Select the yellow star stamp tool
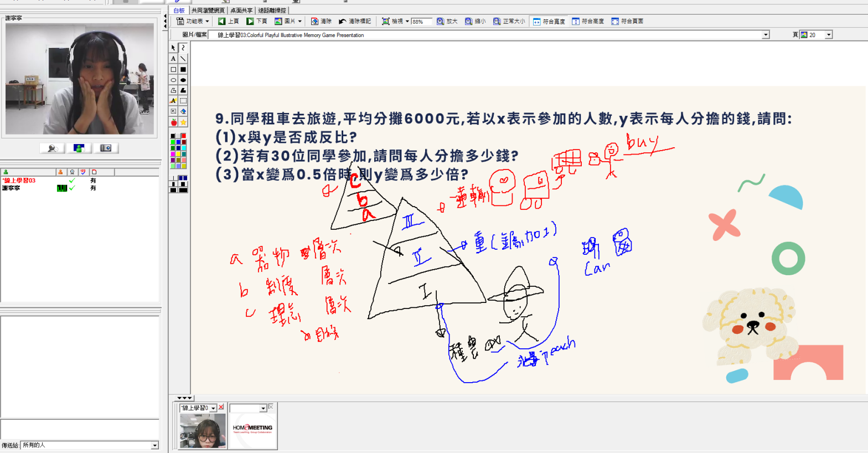 (x=183, y=122)
